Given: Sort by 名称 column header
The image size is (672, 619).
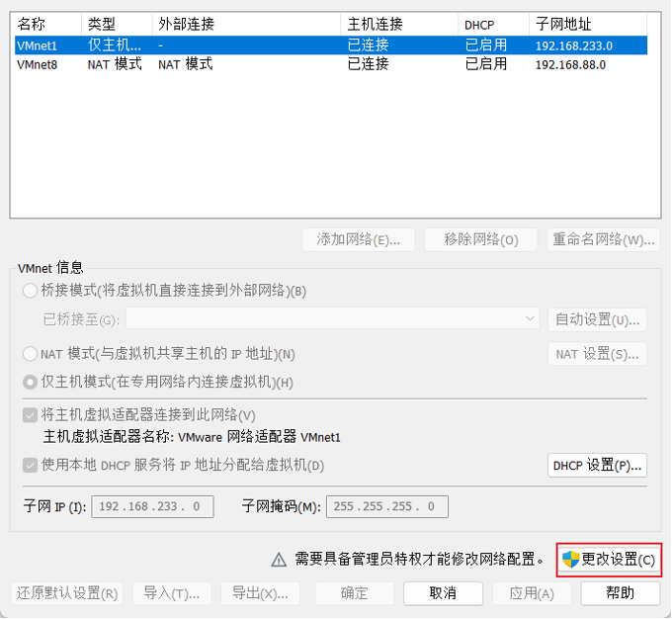Looking at the screenshot, I should click(x=48, y=24).
